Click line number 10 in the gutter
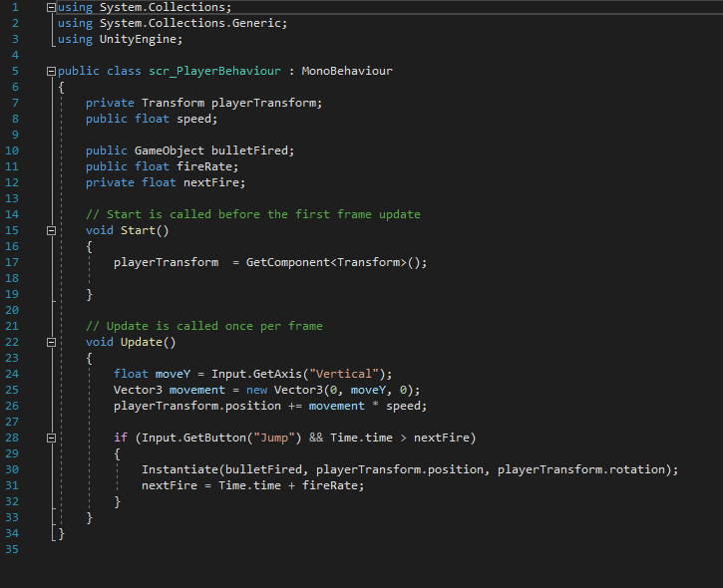This screenshot has width=723, height=588. [13, 150]
